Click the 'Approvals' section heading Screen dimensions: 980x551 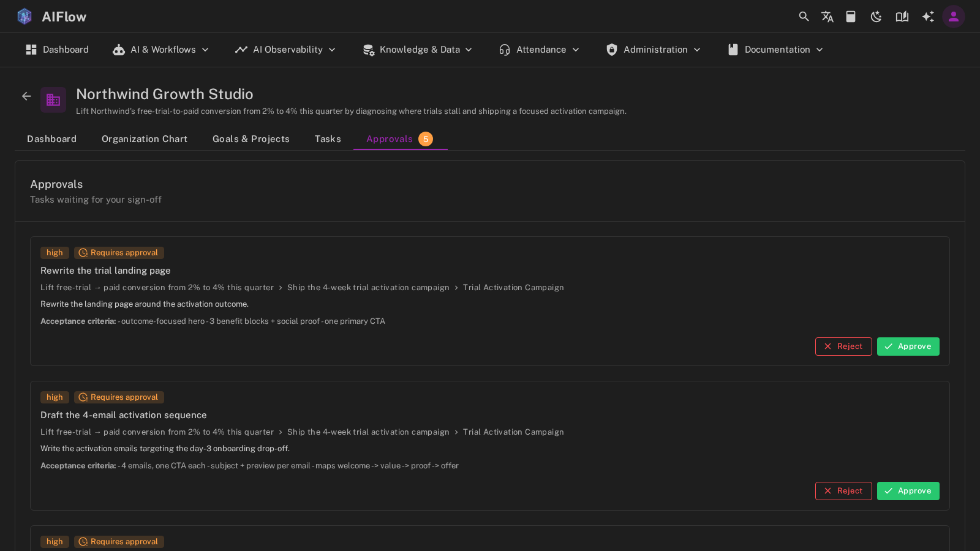click(x=56, y=184)
